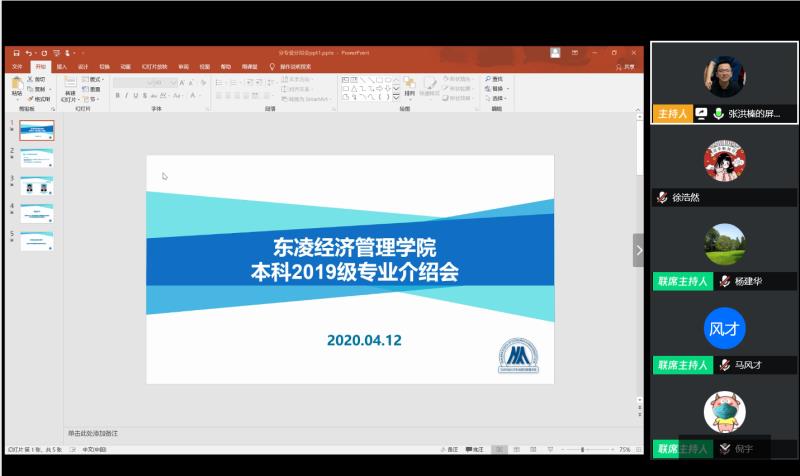800x476 pixels.
Task: Open the Insert (插入) ribbon tab
Action: [x=61, y=66]
